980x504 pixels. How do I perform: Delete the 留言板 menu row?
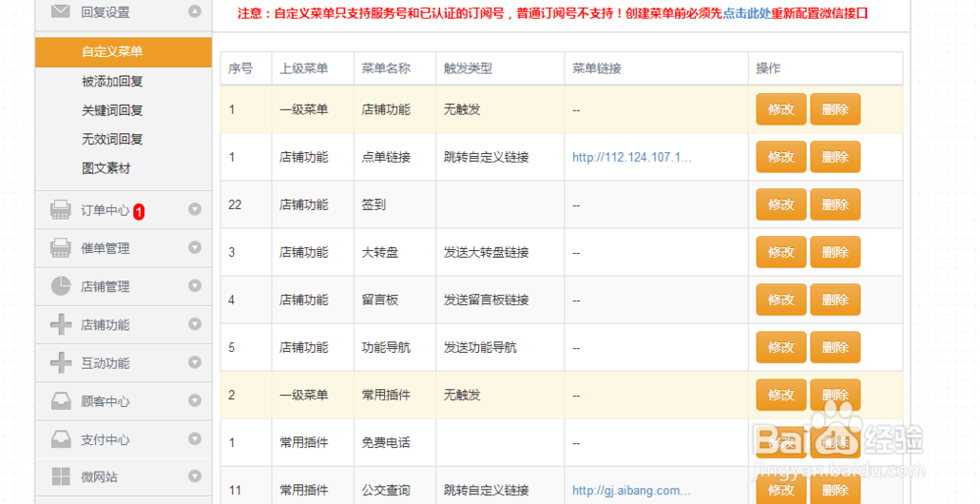[835, 299]
